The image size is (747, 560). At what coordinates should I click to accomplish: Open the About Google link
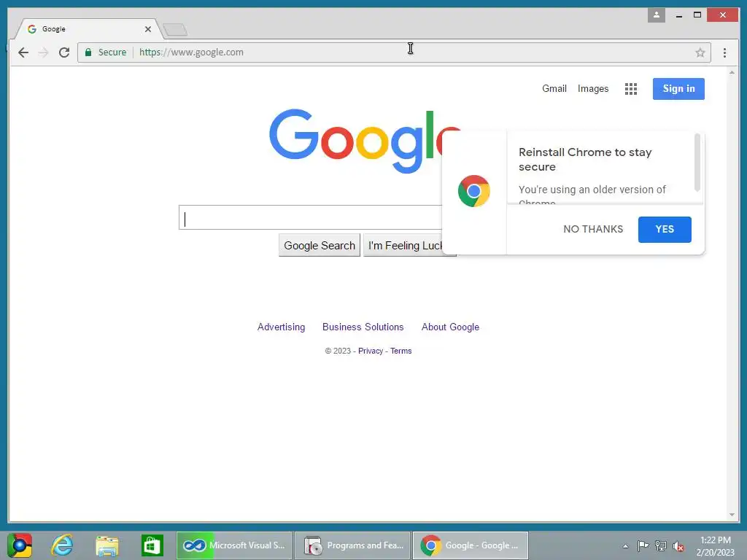click(450, 327)
